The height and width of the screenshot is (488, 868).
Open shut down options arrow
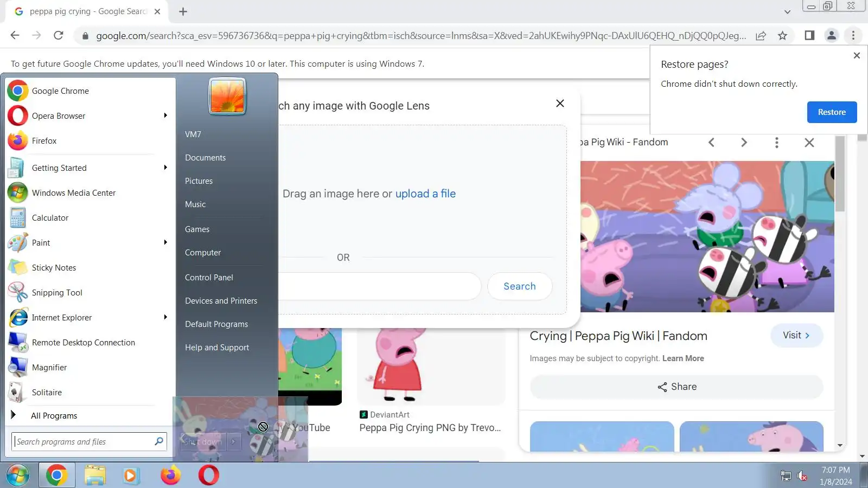[x=234, y=442]
